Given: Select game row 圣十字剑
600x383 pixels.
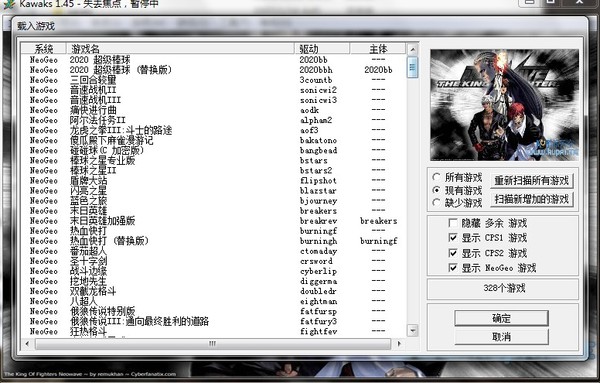Looking at the screenshot, I should pos(213,261).
